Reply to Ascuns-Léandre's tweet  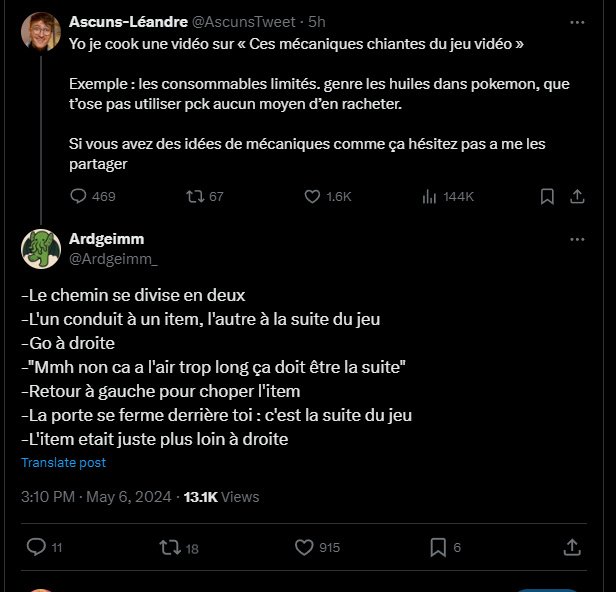[79, 197]
